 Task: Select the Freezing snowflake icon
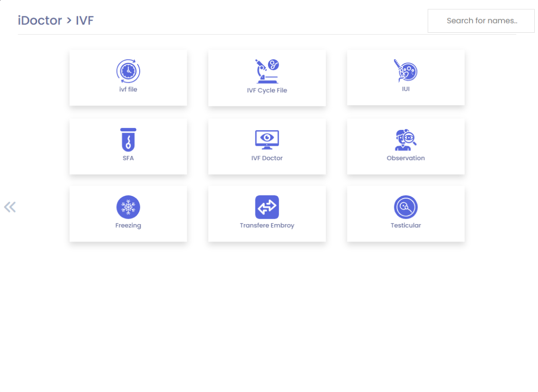coord(128,207)
